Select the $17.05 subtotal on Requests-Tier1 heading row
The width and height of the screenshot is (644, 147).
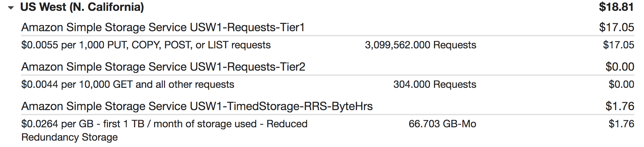pyautogui.click(x=616, y=27)
